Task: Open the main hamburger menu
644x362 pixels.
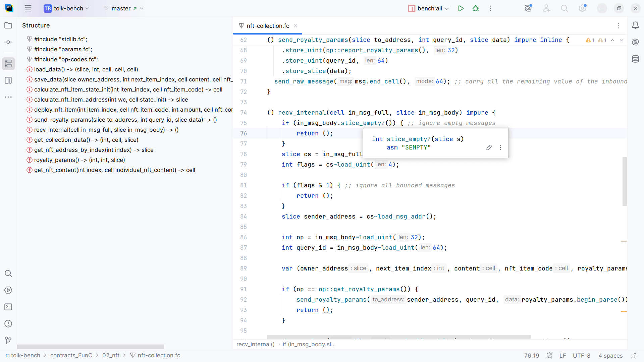Action: coord(28,8)
